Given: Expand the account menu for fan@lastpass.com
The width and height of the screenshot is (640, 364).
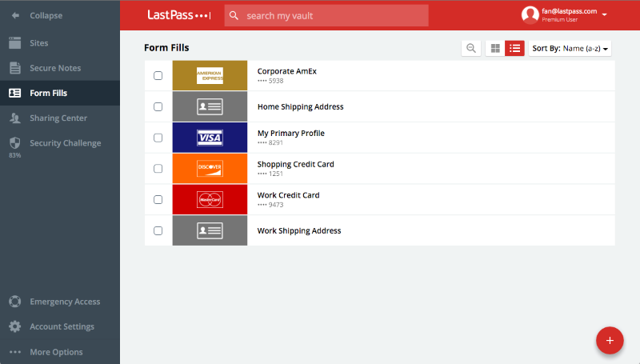Looking at the screenshot, I should pos(604,15).
